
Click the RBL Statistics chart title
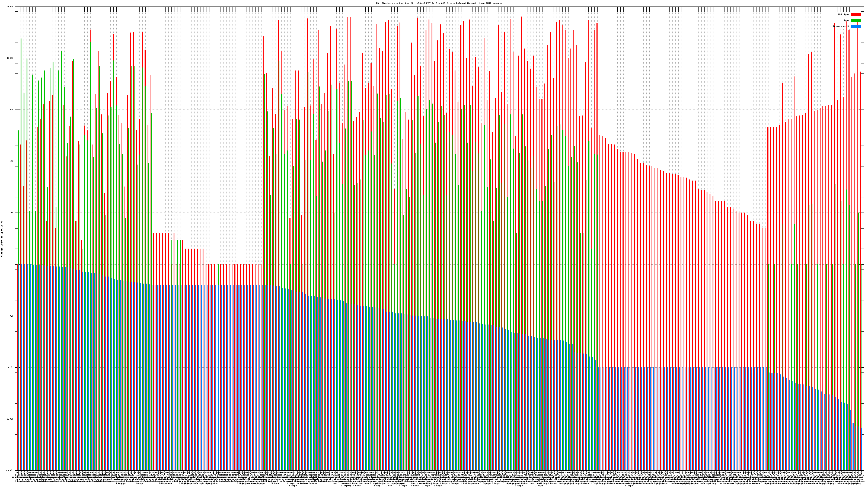click(439, 3)
